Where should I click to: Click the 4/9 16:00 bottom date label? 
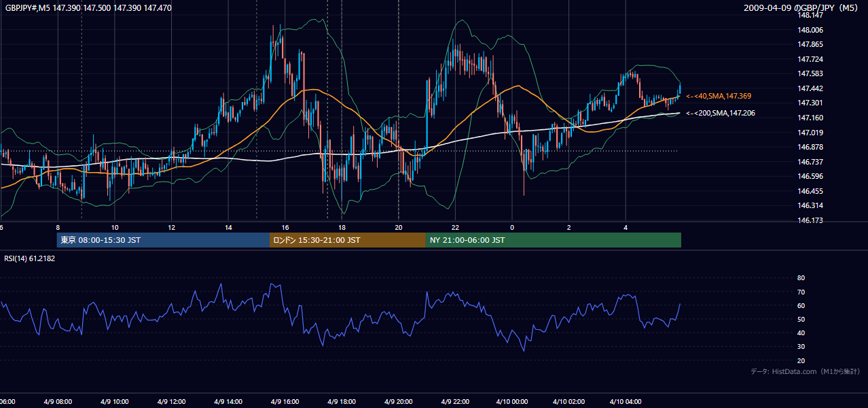[x=285, y=401]
